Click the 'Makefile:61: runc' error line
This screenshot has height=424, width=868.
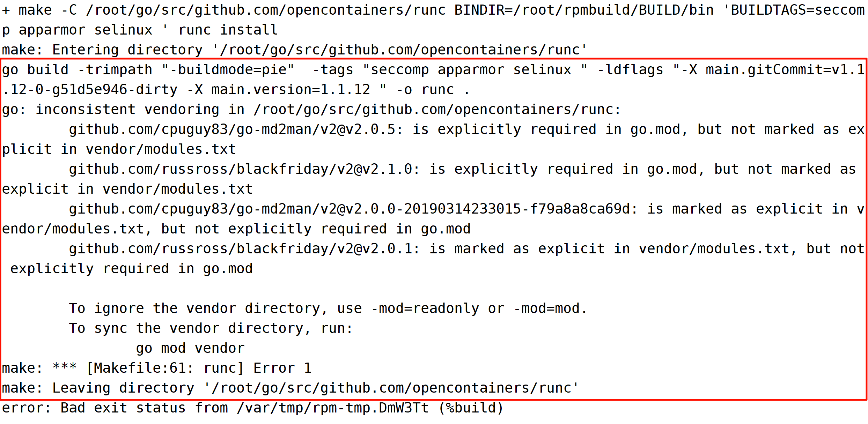[157, 368]
